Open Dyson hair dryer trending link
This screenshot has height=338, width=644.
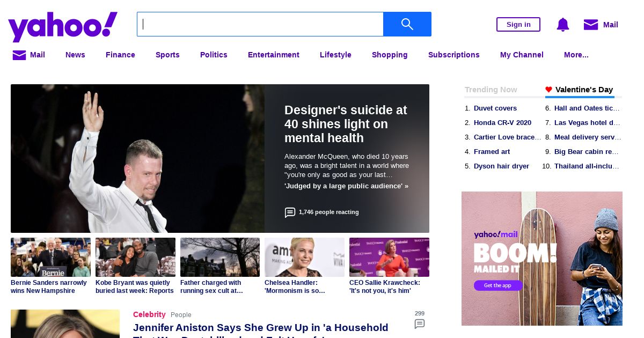(x=501, y=166)
